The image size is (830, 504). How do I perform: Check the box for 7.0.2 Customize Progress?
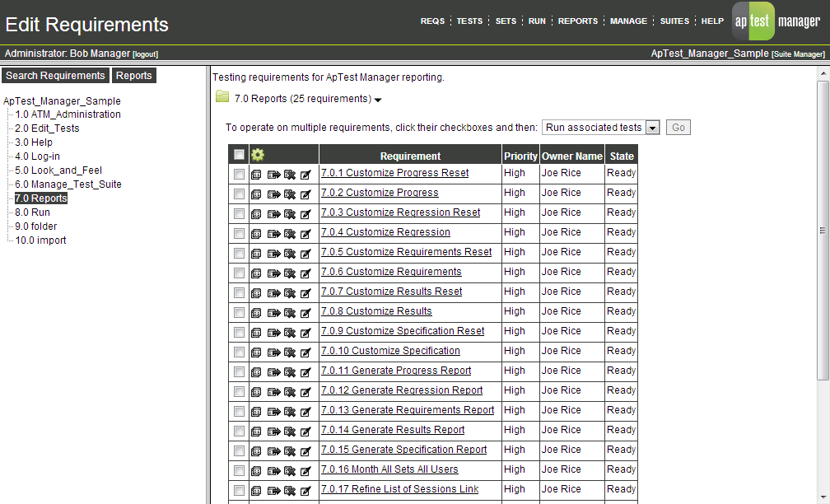240,194
